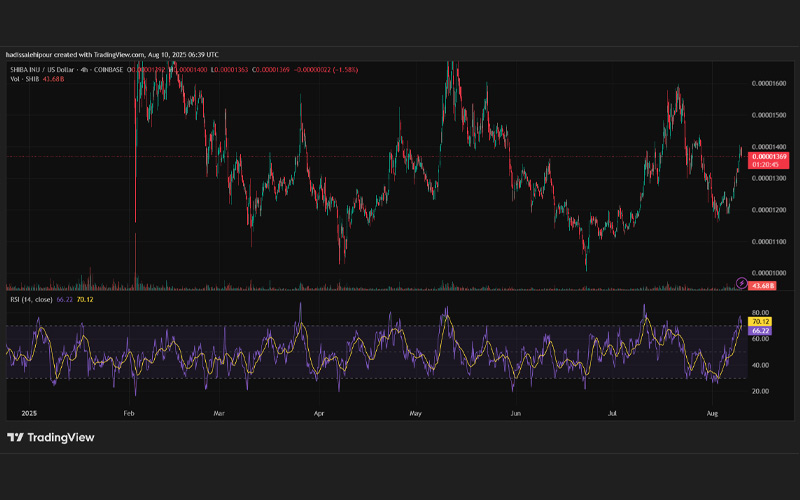Image resolution: width=800 pixels, height=500 pixels.
Task: Click the price axis label 0.00001200
Action: 769,210
